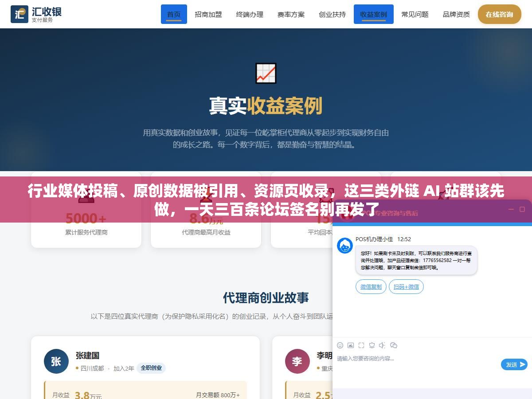Click the chart icon above 真实收益案例
532x399 pixels.
pyautogui.click(x=266, y=73)
